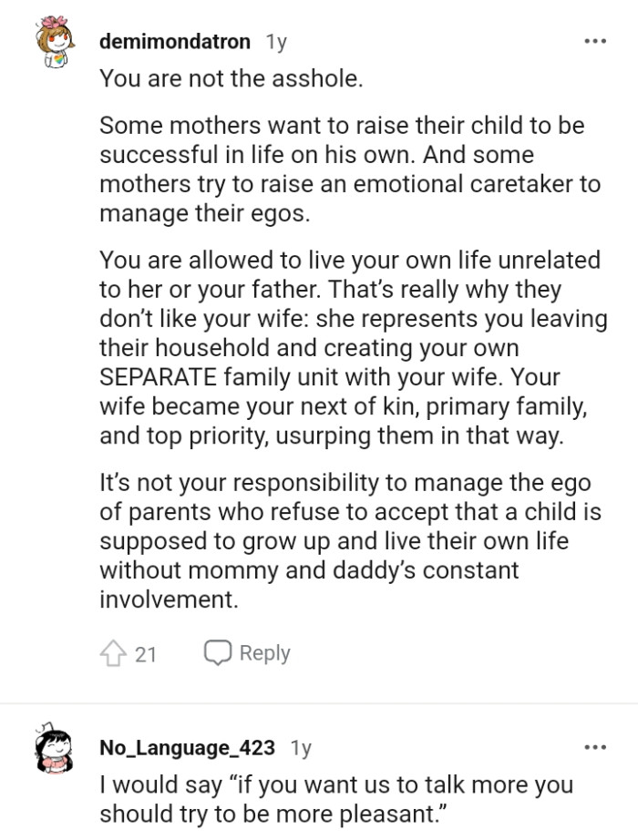The width and height of the screenshot is (638, 840).
Task: Open the overflow menu on demimondatron's comment
Action: coord(596,40)
